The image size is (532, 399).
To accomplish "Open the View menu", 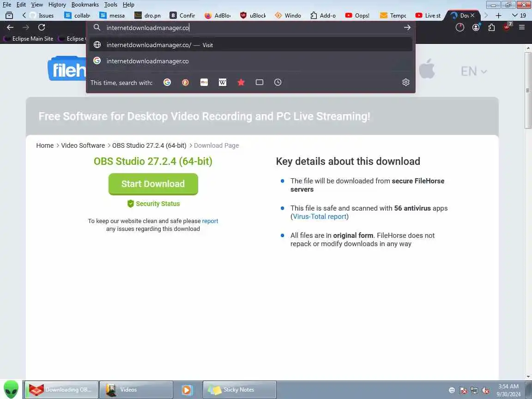I will 37,5.
